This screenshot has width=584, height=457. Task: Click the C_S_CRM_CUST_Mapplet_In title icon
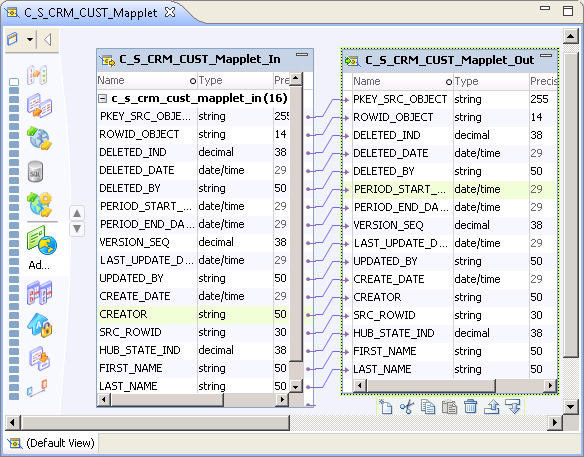point(108,60)
